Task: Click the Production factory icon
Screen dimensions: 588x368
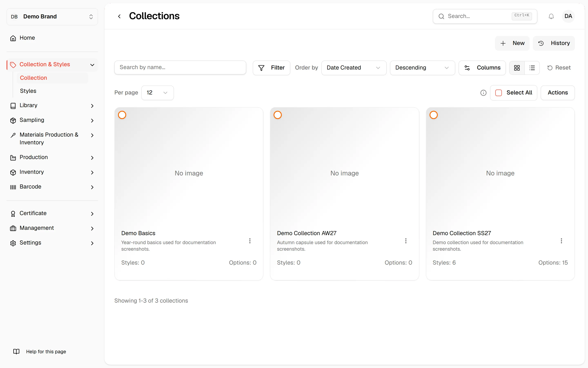Action: tap(13, 158)
